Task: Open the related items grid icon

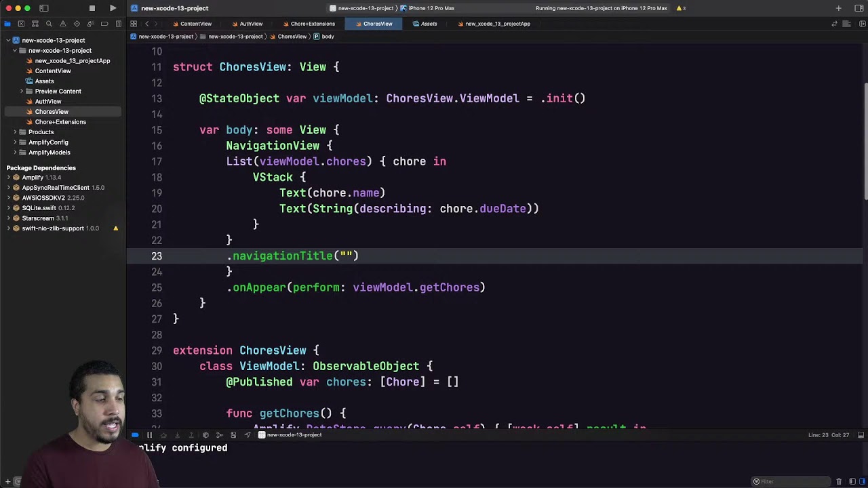Action: 134,24
